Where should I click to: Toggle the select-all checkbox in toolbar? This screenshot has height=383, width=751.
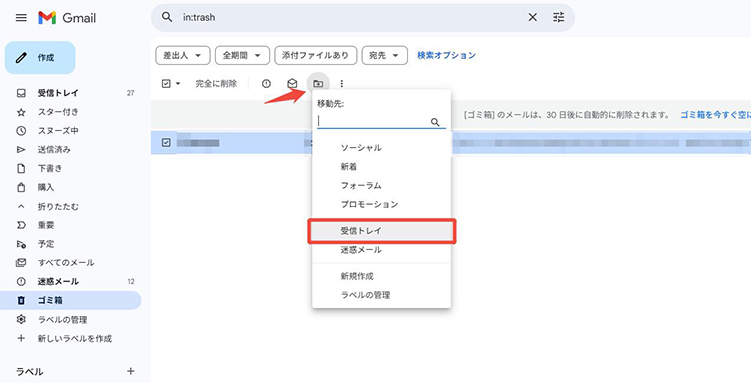[x=166, y=84]
